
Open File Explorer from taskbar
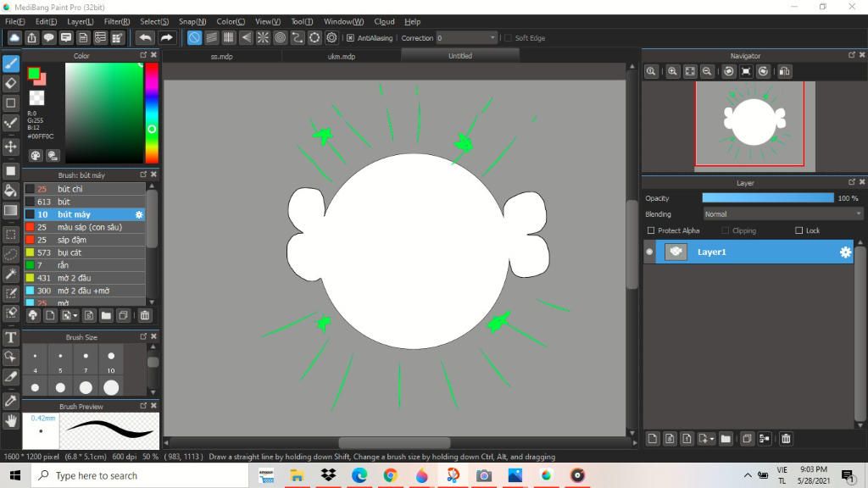pos(297,475)
